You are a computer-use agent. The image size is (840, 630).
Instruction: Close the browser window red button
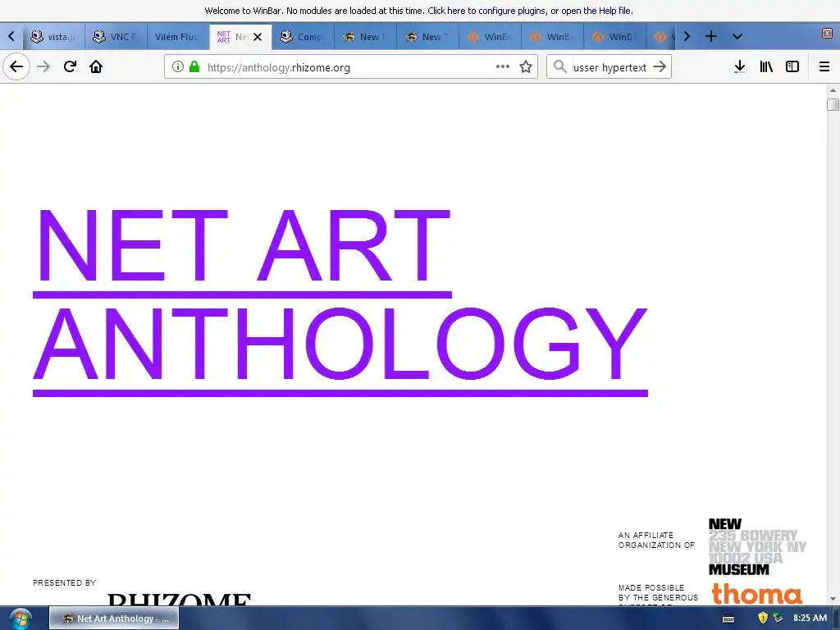click(x=827, y=33)
